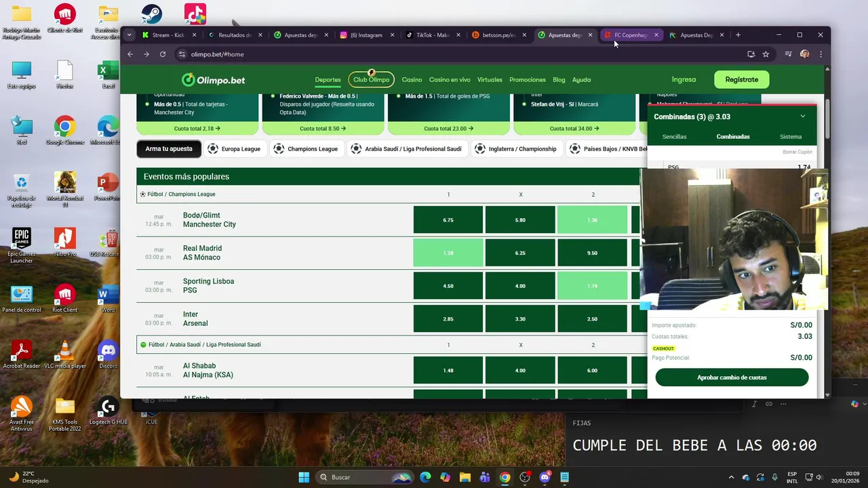
Task: Switch to the Stream - Kick browser tab
Action: [x=168, y=35]
